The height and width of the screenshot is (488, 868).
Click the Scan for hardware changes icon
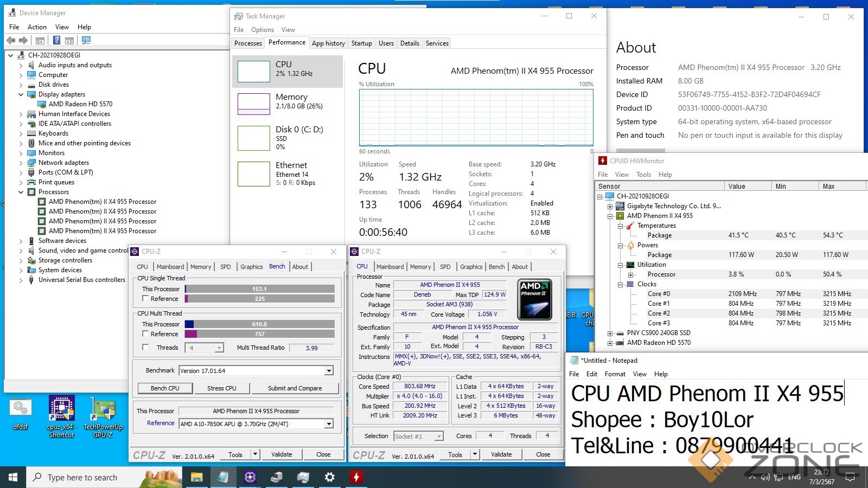click(86, 41)
